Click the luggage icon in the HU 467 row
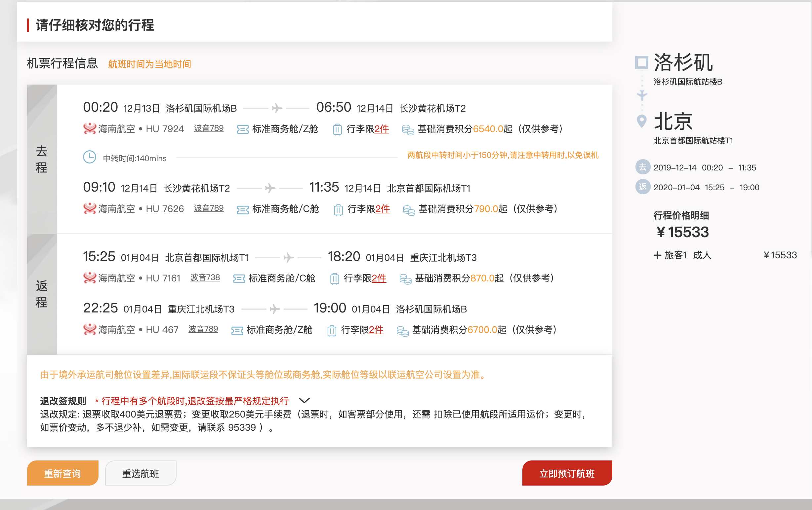This screenshot has width=812, height=510. point(332,331)
